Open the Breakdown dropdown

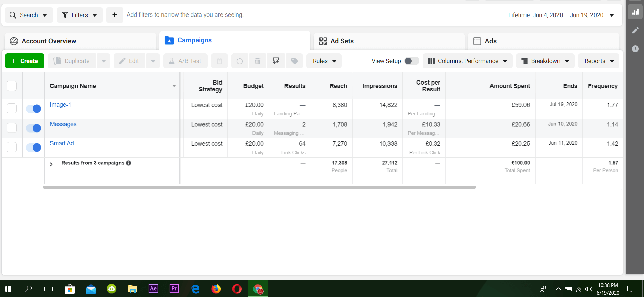pyautogui.click(x=545, y=61)
